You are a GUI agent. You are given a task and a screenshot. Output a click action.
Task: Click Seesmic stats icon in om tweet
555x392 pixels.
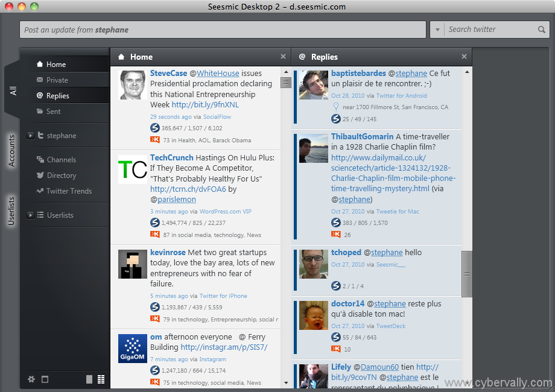click(x=154, y=370)
